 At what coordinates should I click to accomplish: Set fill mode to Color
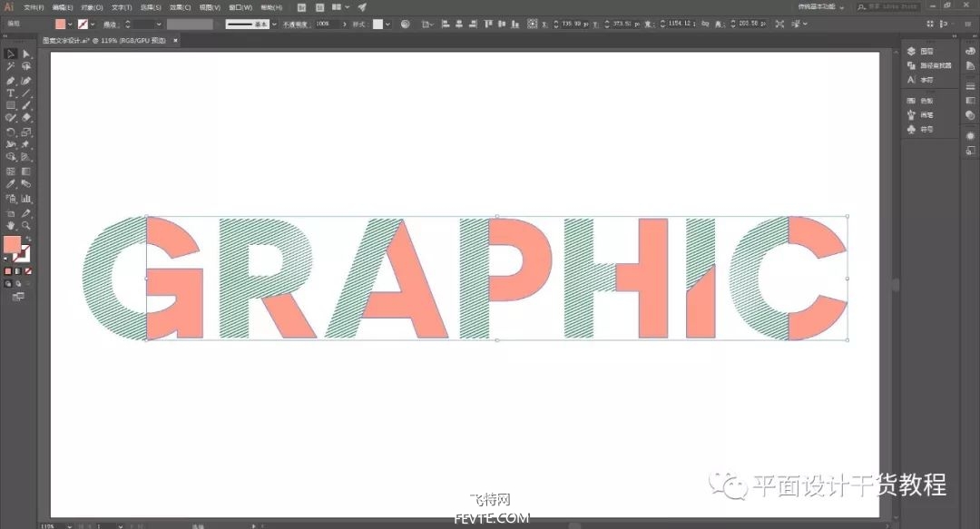8,271
